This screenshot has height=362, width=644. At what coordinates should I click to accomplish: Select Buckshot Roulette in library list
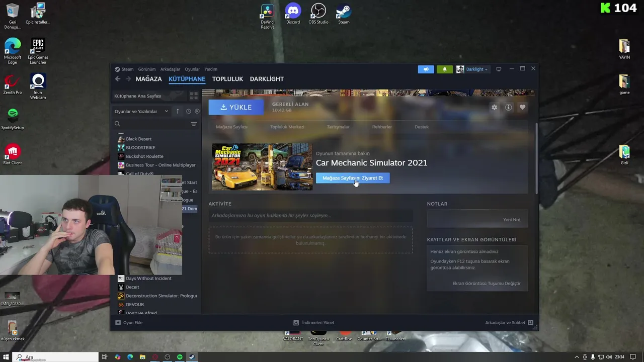pos(144,156)
